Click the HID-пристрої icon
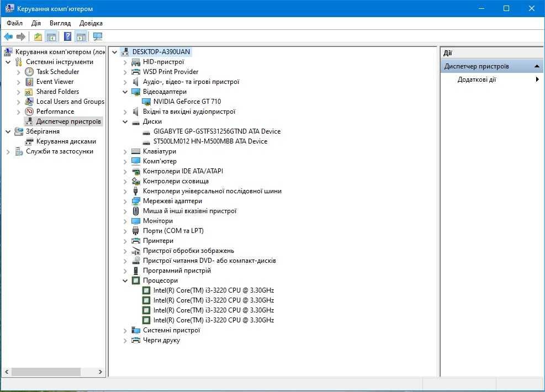Image resolution: width=545 pixels, height=392 pixels. [136, 62]
